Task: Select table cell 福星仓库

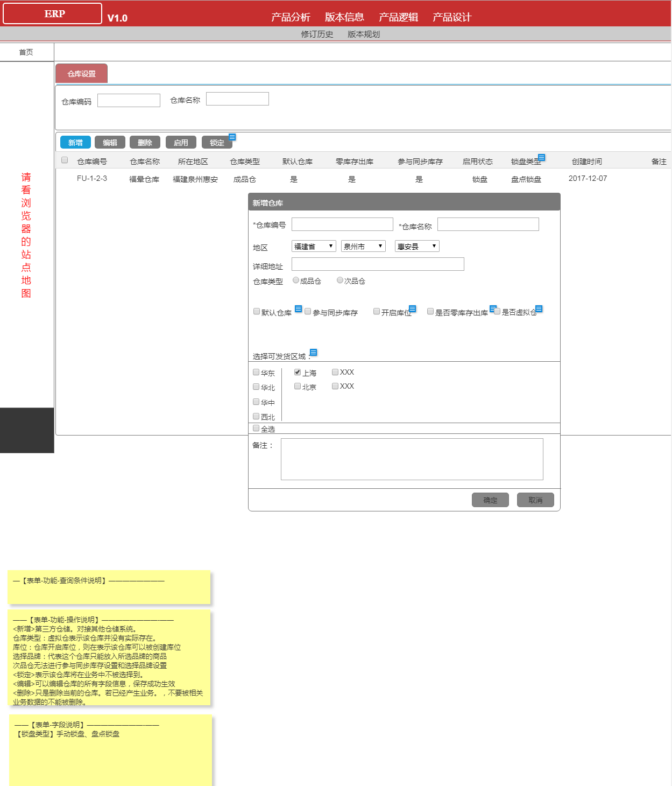Action: coord(144,179)
